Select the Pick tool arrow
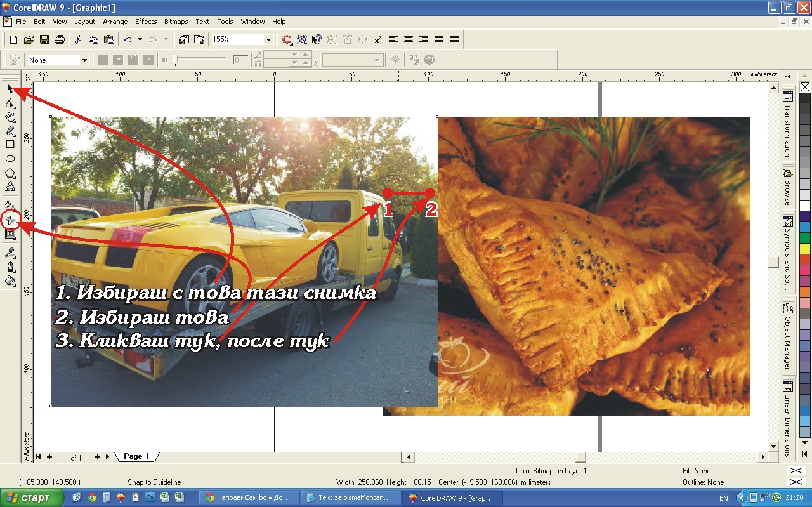Image resolution: width=812 pixels, height=507 pixels. tap(10, 88)
